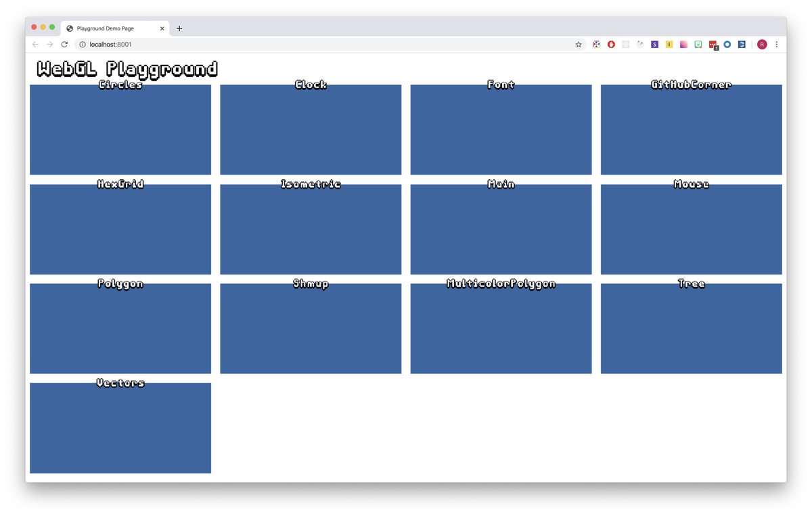Reload the page

coord(64,45)
